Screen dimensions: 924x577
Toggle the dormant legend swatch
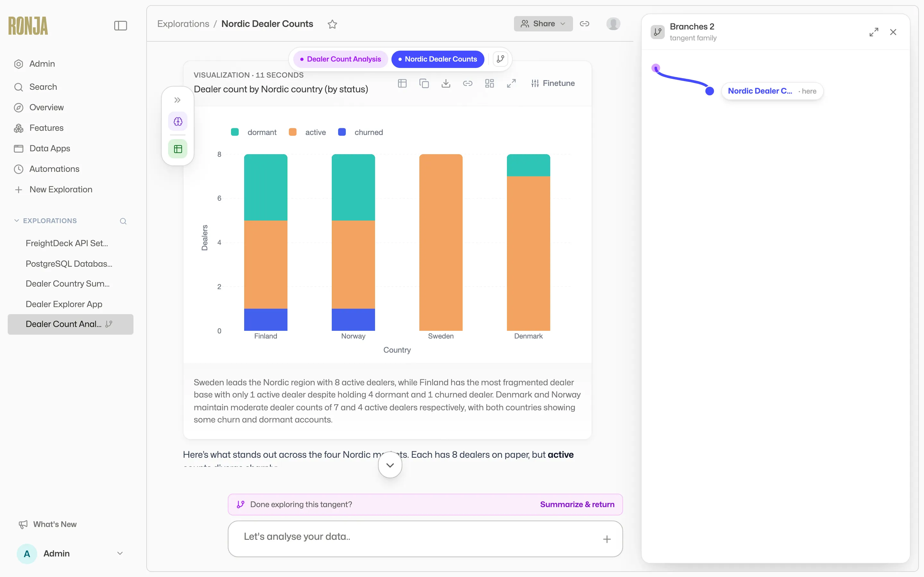tap(235, 132)
